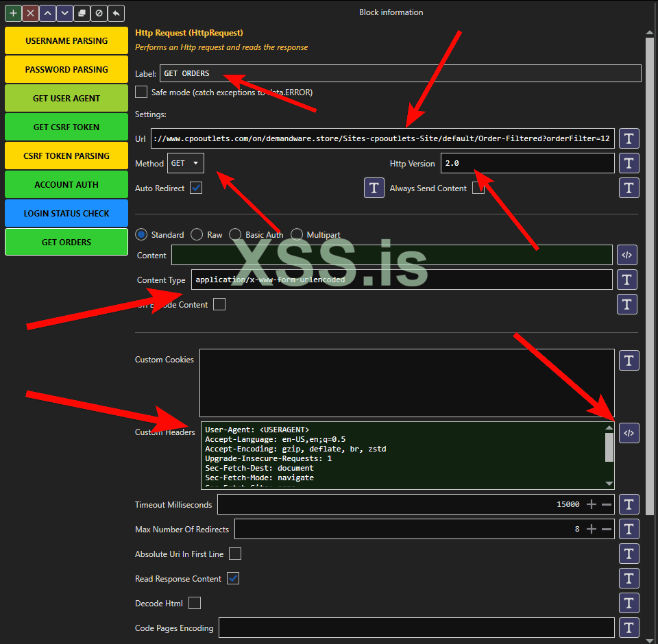Edit the Content Type input field

pos(402,280)
